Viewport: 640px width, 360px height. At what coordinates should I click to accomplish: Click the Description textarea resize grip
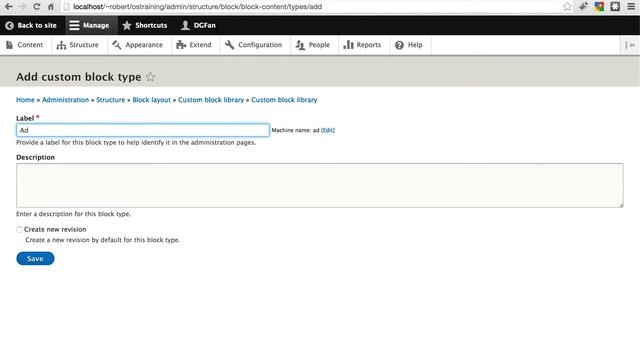(621, 205)
